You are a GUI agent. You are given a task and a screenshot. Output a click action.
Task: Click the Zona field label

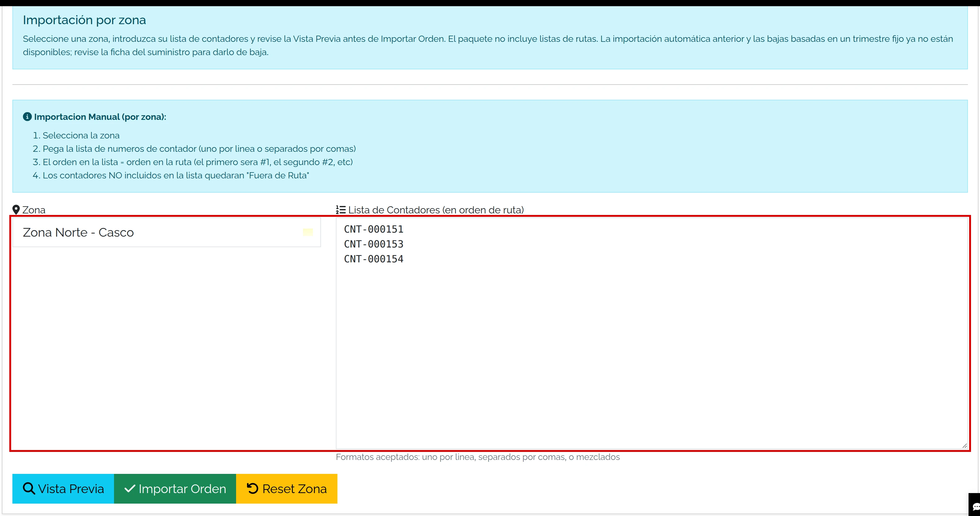(34, 210)
